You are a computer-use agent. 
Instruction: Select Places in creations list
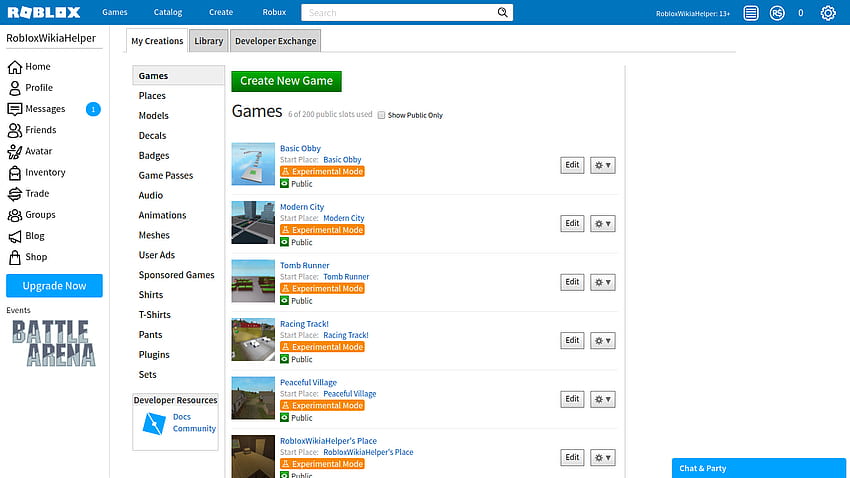(x=152, y=96)
